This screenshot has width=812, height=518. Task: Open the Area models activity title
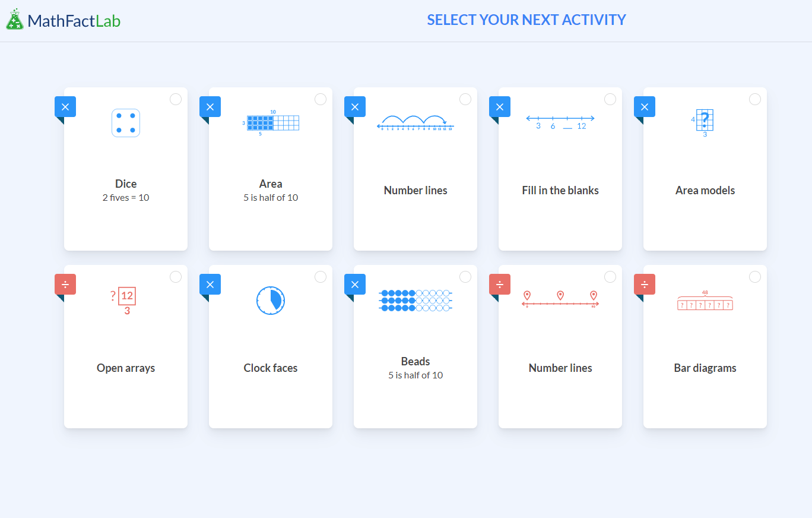click(x=705, y=191)
